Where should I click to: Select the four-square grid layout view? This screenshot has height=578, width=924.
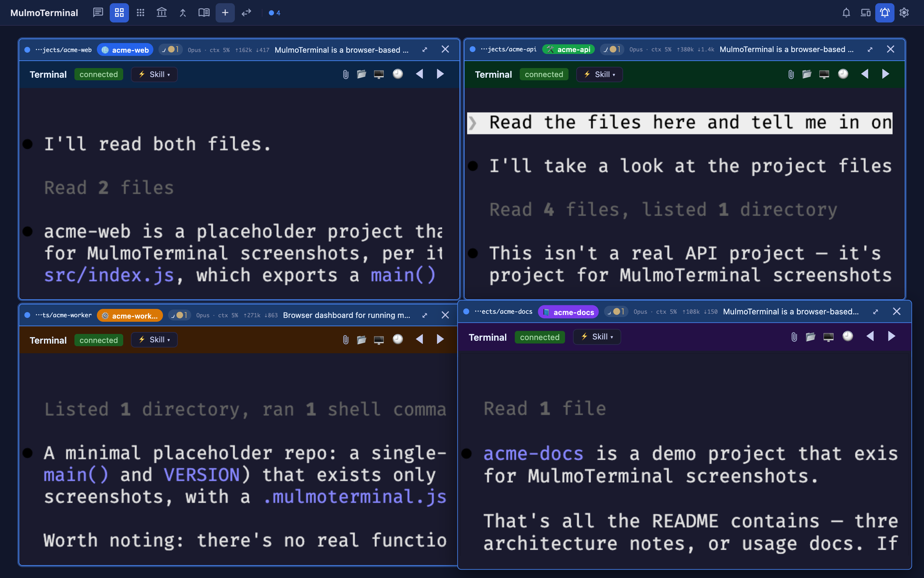[x=119, y=13]
